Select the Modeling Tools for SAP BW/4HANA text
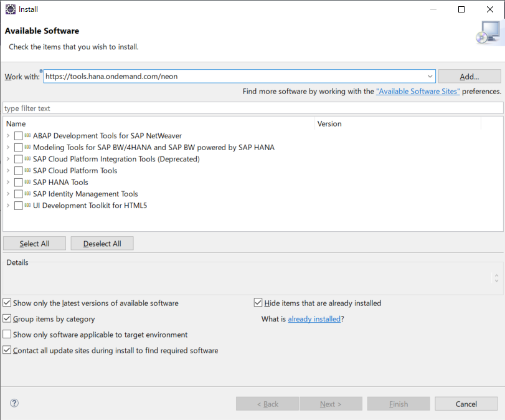This screenshot has height=420, width=505. click(x=154, y=147)
